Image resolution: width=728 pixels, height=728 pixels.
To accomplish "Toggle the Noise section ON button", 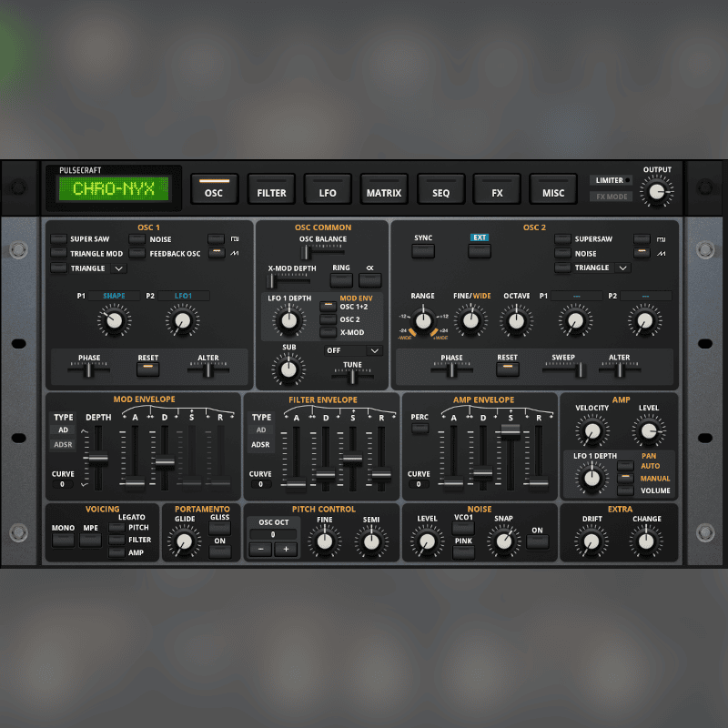I will point(537,541).
